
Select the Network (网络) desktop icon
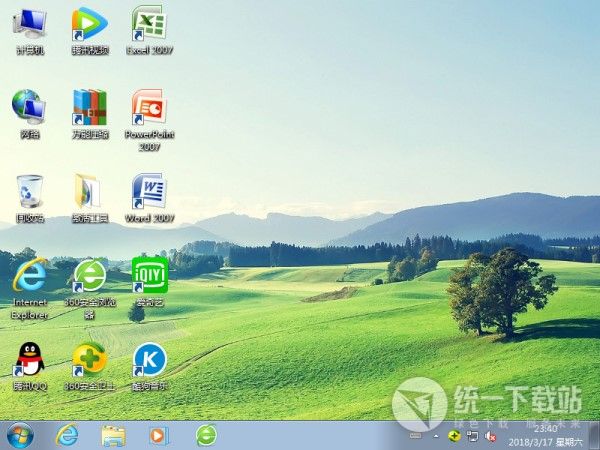click(29, 114)
